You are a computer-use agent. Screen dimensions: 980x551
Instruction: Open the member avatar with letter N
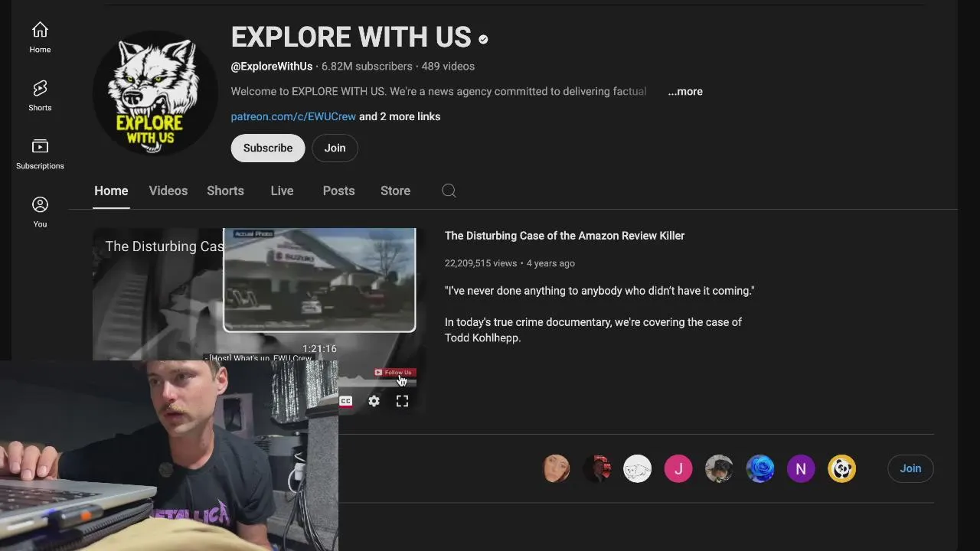(x=801, y=468)
